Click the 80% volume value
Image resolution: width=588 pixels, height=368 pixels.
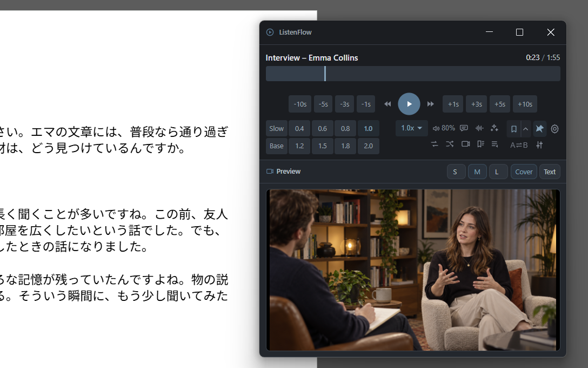click(x=448, y=128)
